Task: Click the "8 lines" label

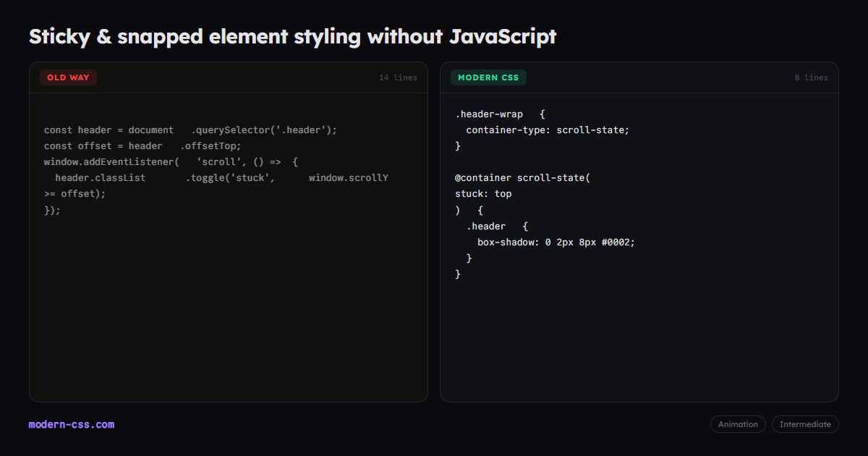Action: (812, 77)
